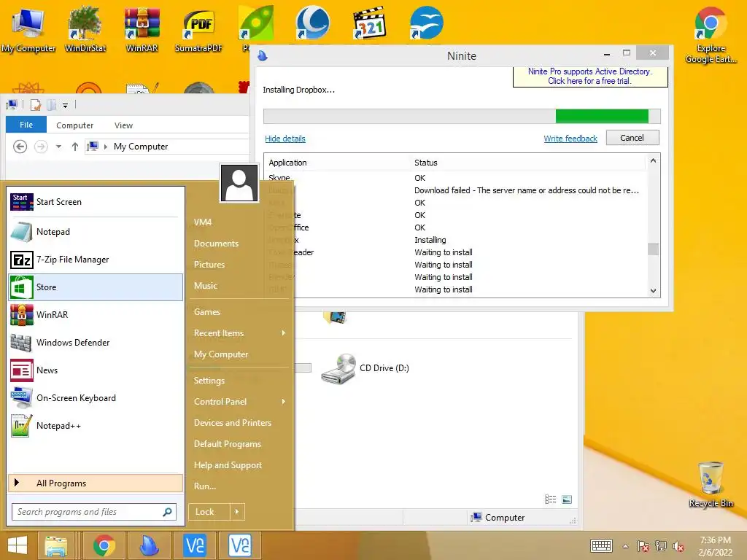The width and height of the screenshot is (747, 560).
Task: Open Notepad++ from the Start menu
Action: (96, 426)
